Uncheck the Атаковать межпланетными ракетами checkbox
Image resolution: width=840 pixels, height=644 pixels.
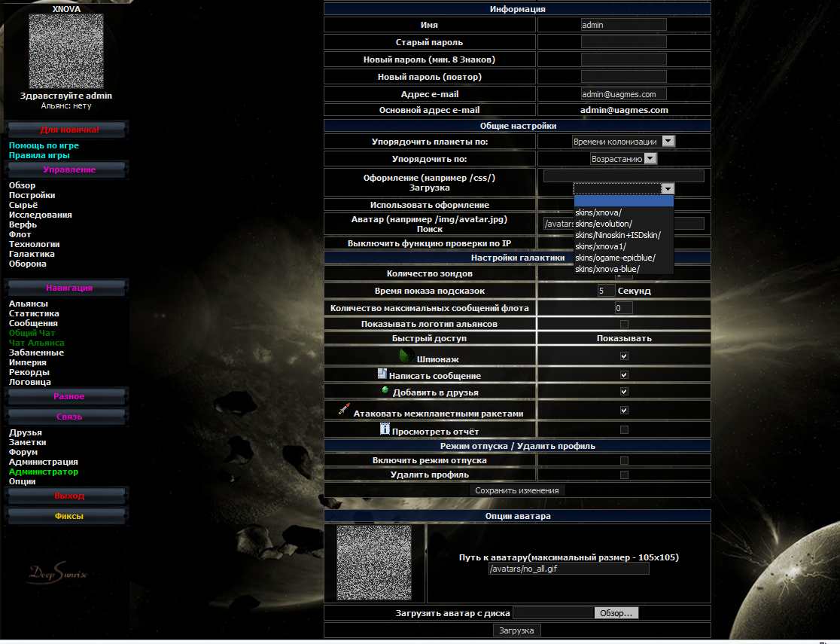pos(624,411)
